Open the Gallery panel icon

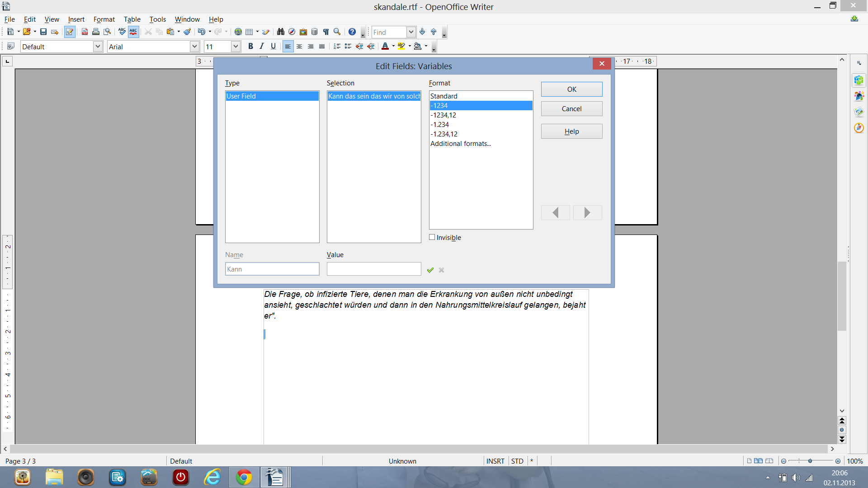(x=304, y=32)
